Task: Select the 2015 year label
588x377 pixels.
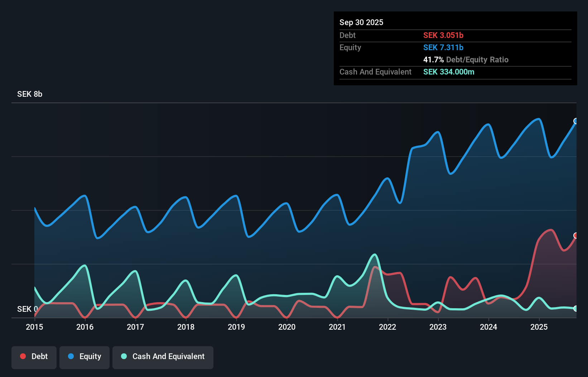Action: coord(34,327)
